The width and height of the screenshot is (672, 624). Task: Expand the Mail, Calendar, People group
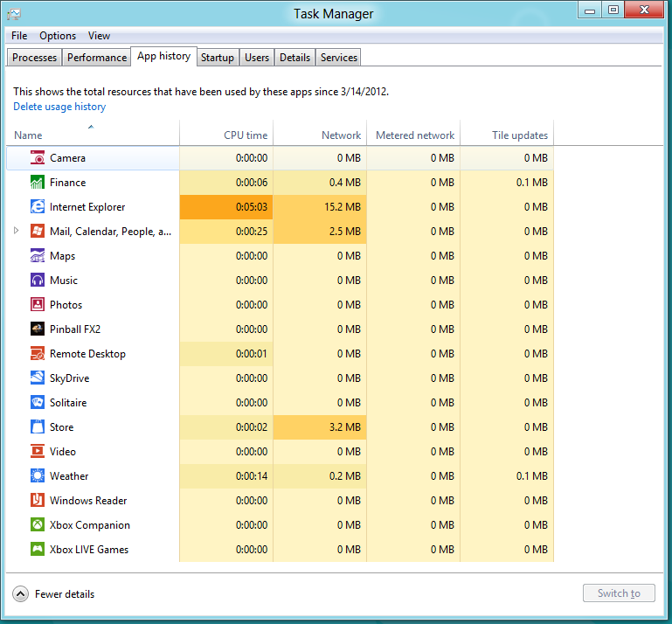(x=17, y=231)
